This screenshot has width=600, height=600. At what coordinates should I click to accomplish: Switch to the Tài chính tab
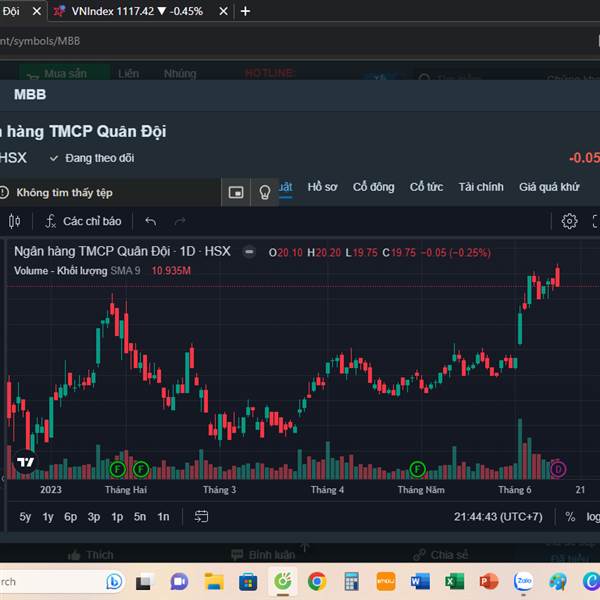point(481,187)
